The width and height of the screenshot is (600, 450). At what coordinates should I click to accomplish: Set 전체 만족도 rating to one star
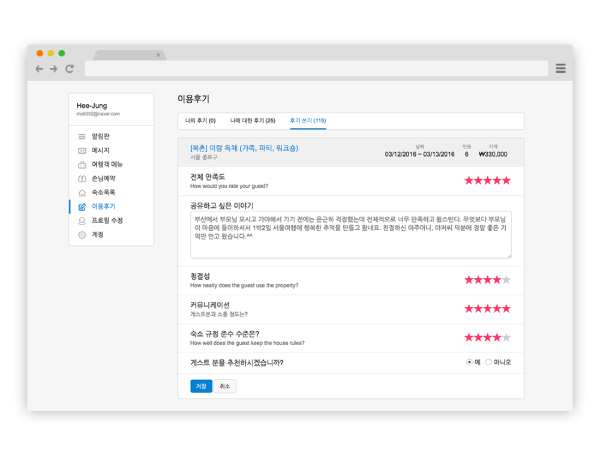(469, 181)
